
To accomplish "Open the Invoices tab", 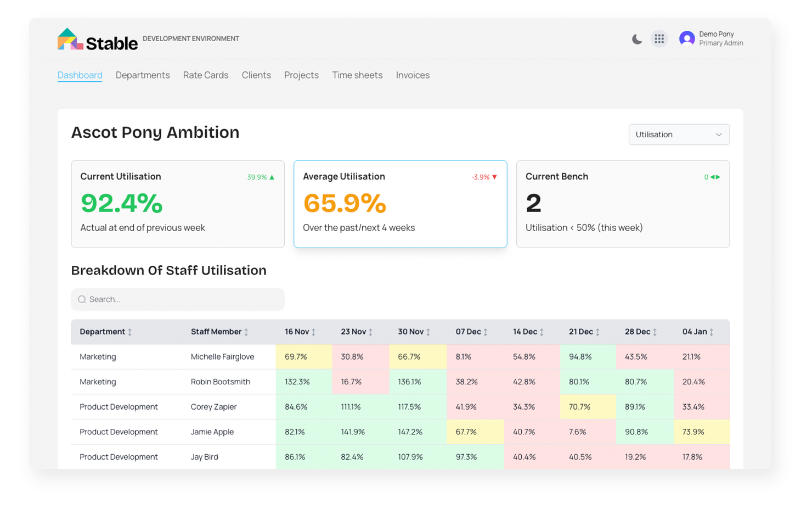I will [x=413, y=75].
